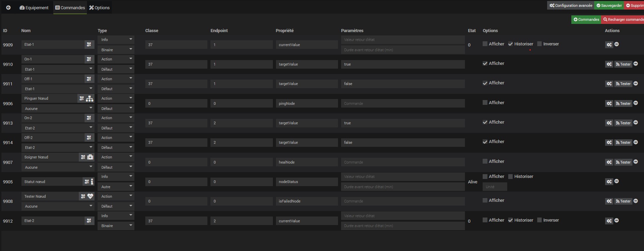Open Aucune dropdown under Pinguer Nœud
The image size is (644, 251).
58,109
